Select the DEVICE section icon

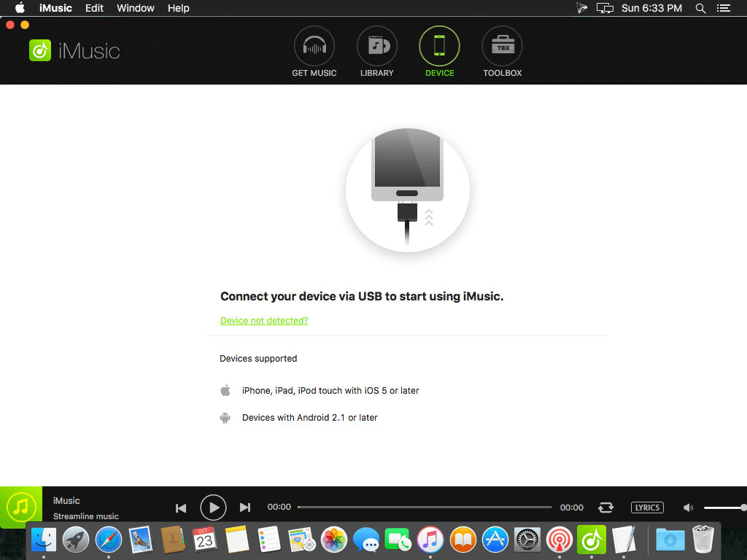point(439,45)
